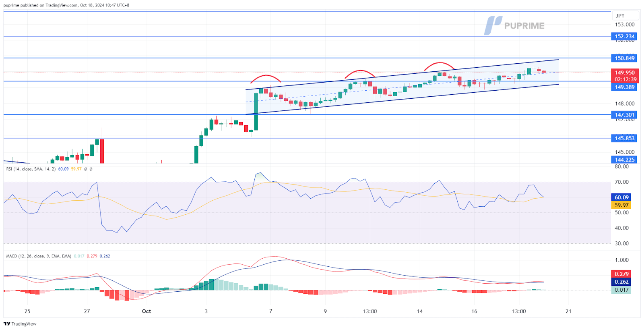The height and width of the screenshot is (330, 644).
Task: Click the RSI SMA value 59.97 in legend
Action: click(x=76, y=169)
